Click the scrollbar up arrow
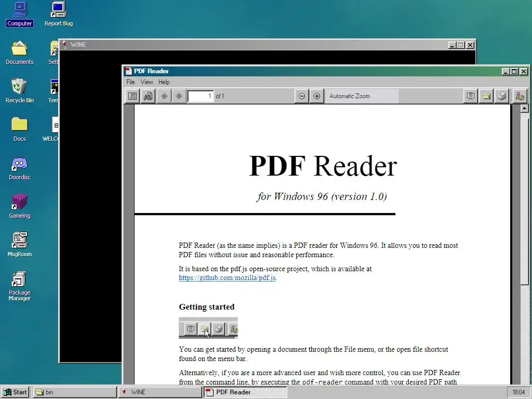This screenshot has height=399, width=532. coord(525,109)
